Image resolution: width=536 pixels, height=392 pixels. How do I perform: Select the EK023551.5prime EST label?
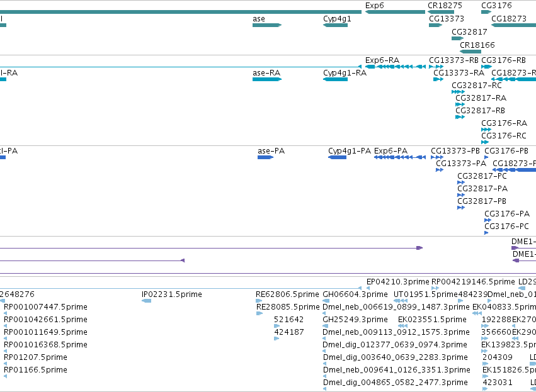point(432,320)
